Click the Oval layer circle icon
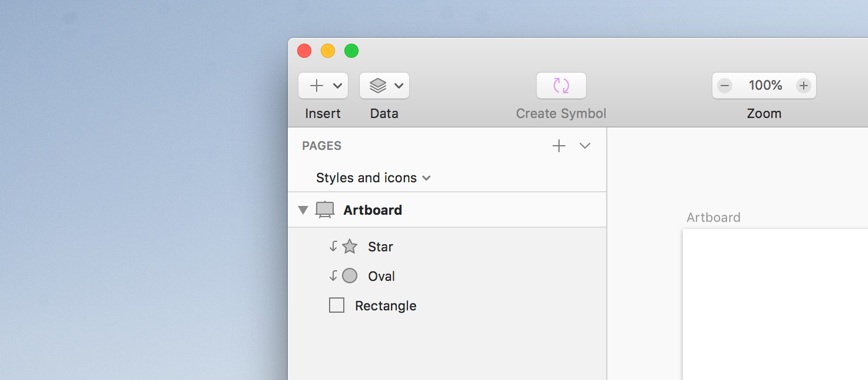The width and height of the screenshot is (868, 380). (x=350, y=276)
